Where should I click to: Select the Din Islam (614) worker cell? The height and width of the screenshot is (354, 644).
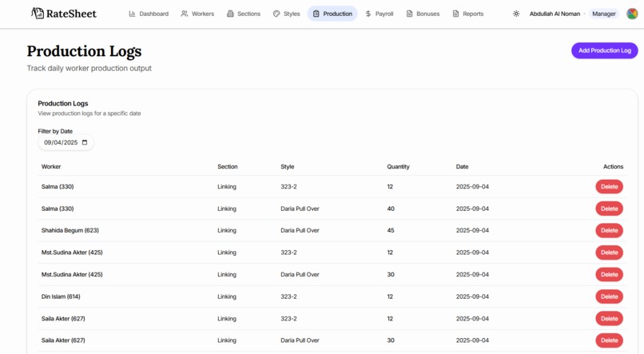point(61,296)
